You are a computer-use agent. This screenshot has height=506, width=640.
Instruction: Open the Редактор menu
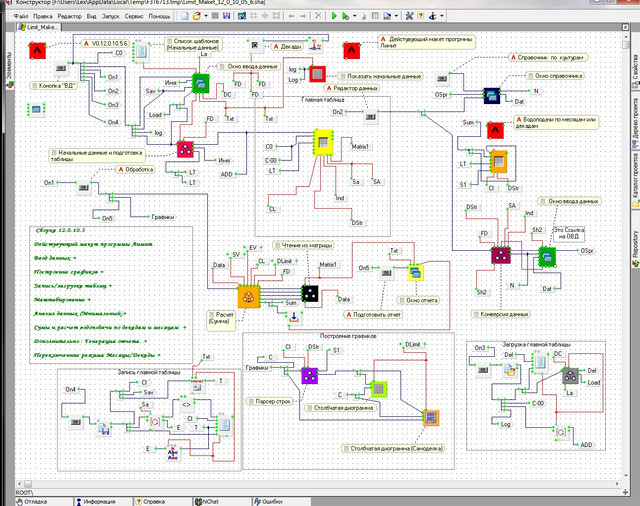pos(70,17)
